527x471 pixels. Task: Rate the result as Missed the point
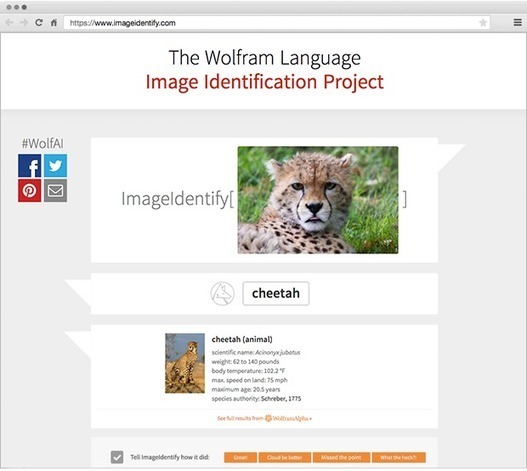coord(341,457)
